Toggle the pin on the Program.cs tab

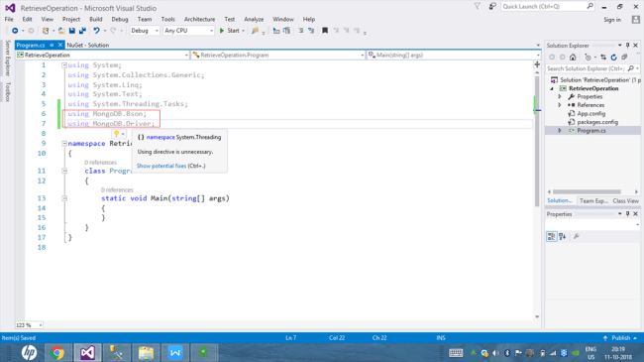click(52, 45)
